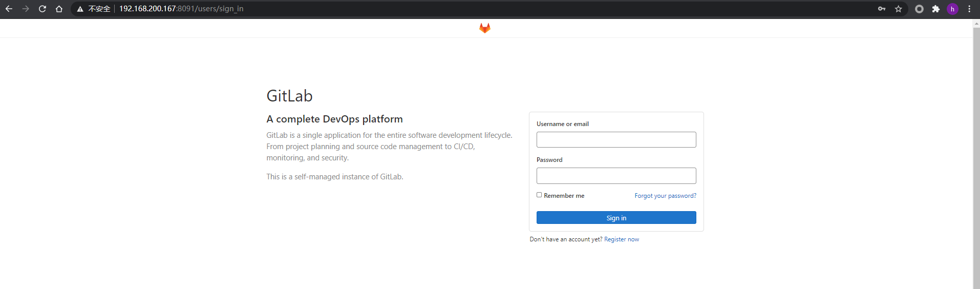Bookmark this page with the star icon
The image size is (980, 289).
pyautogui.click(x=899, y=9)
